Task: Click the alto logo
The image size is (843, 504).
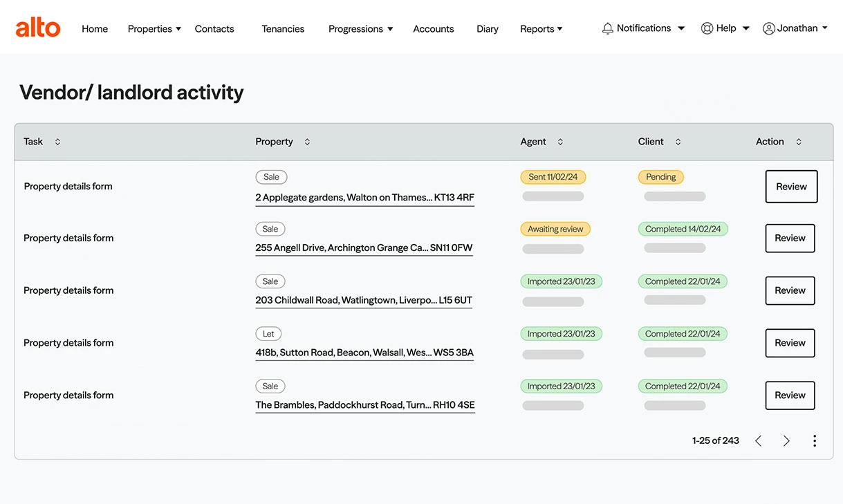Action: click(38, 28)
